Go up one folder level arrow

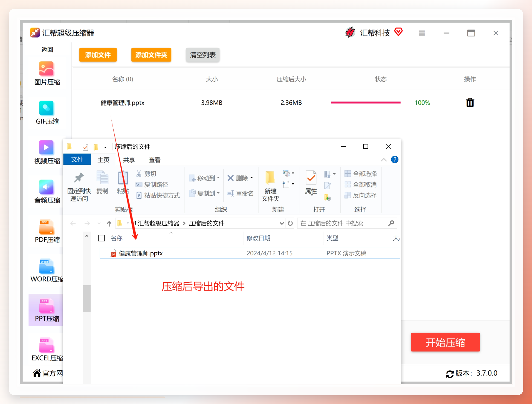coord(109,224)
